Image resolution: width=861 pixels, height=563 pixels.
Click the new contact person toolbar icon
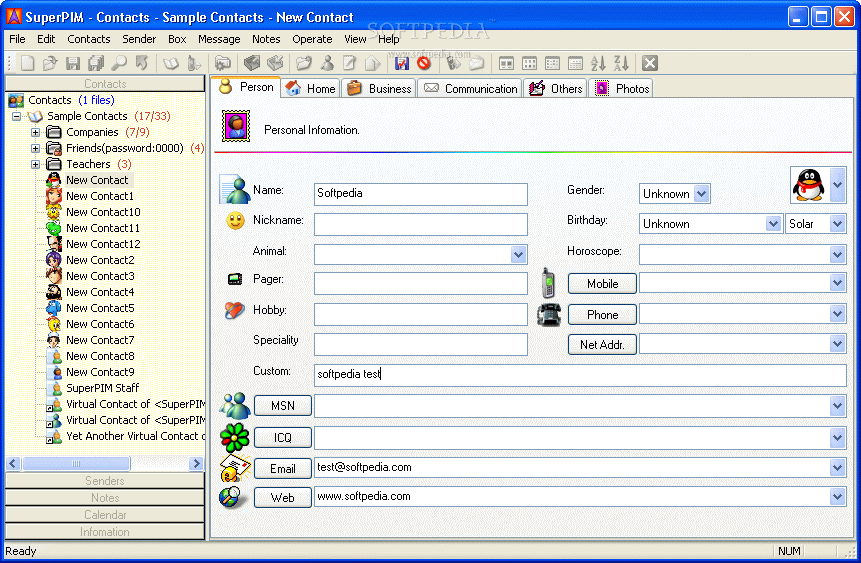pyautogui.click(x=327, y=63)
